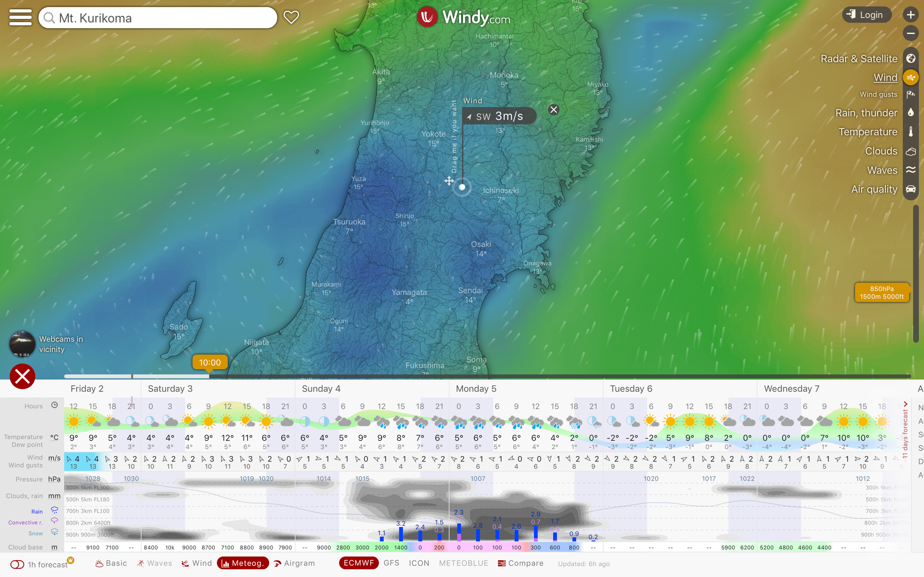This screenshot has width=924, height=577.
Task: Select the GFS forecast model
Action: (391, 563)
